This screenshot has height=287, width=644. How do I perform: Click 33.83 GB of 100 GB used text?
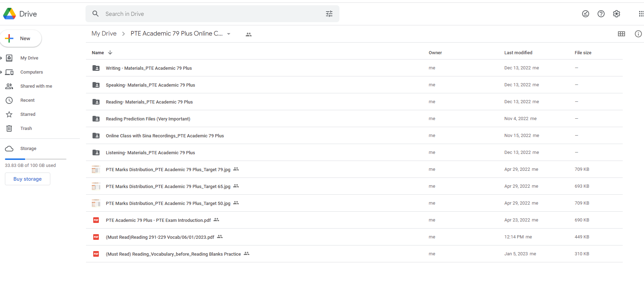[x=30, y=166]
